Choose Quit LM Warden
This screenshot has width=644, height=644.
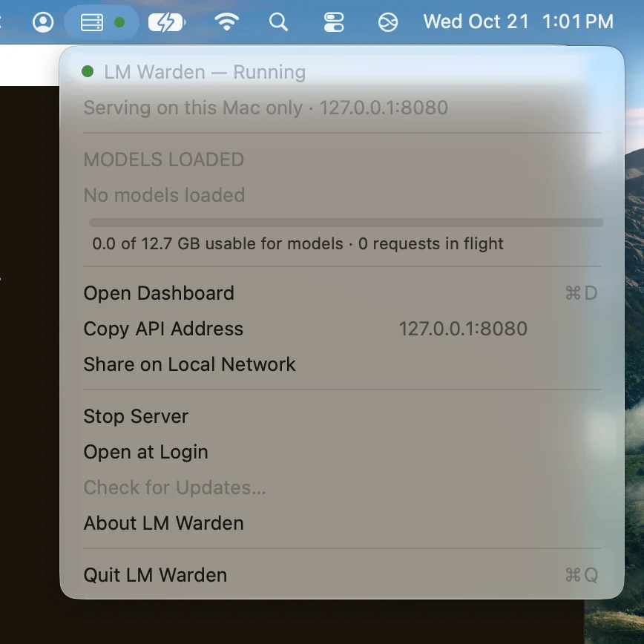(x=342, y=575)
